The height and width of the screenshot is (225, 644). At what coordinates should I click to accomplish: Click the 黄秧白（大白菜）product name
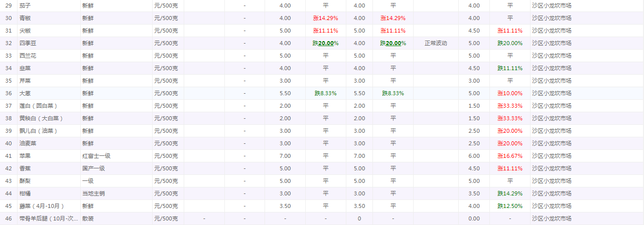[x=41, y=118]
